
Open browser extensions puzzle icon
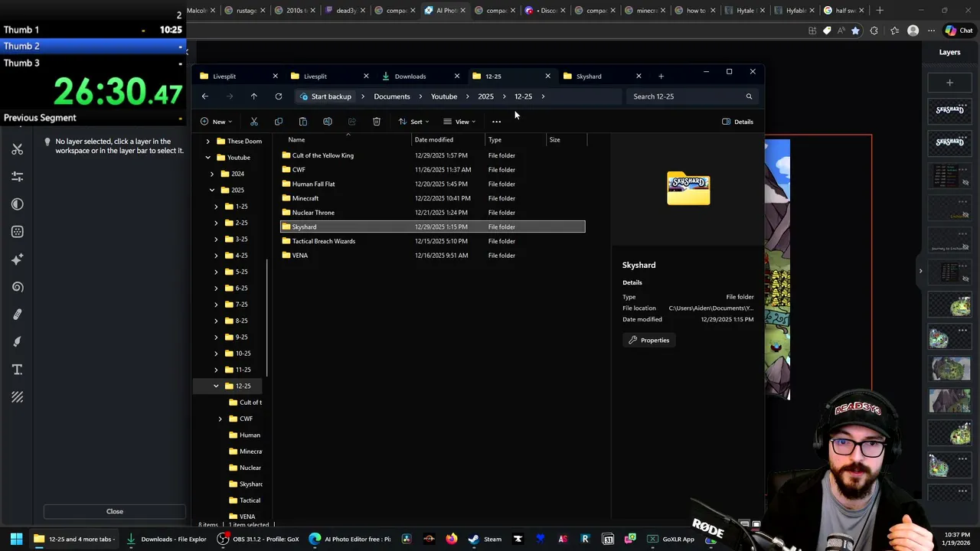pyautogui.click(x=874, y=31)
